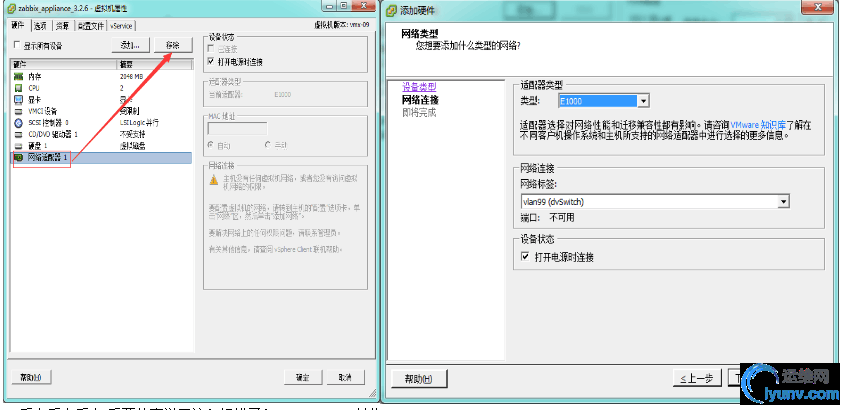Select the VMCI 设备 row

[x=102, y=112]
